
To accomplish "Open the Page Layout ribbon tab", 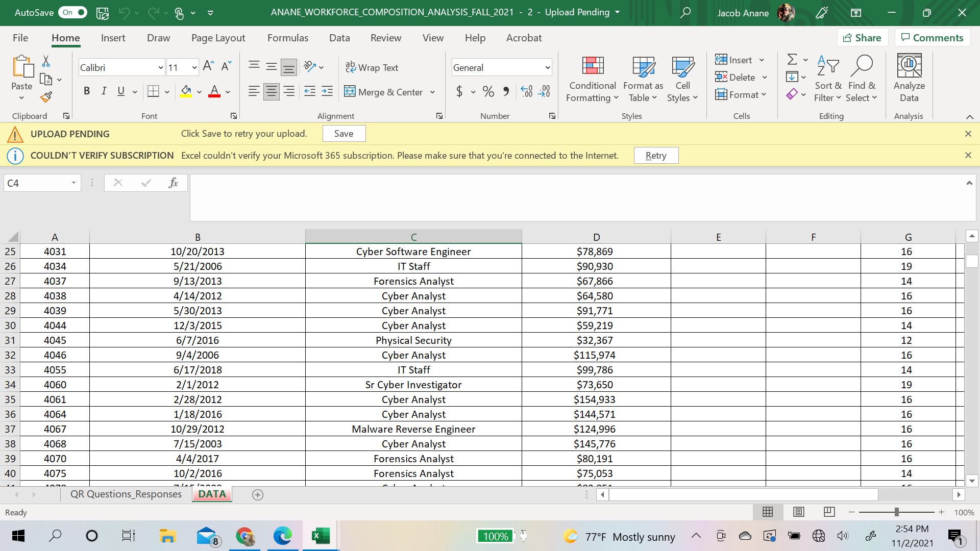I will click(x=218, y=38).
